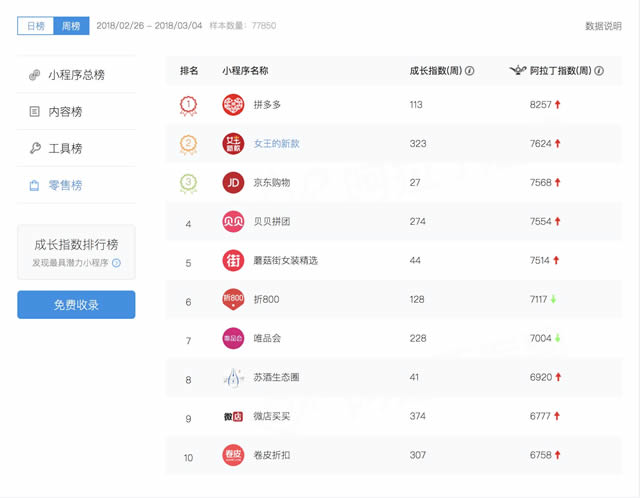Screen dimensions: 640x498
Task: Click the 卷皮折扣 app icon
Action: click(x=233, y=455)
